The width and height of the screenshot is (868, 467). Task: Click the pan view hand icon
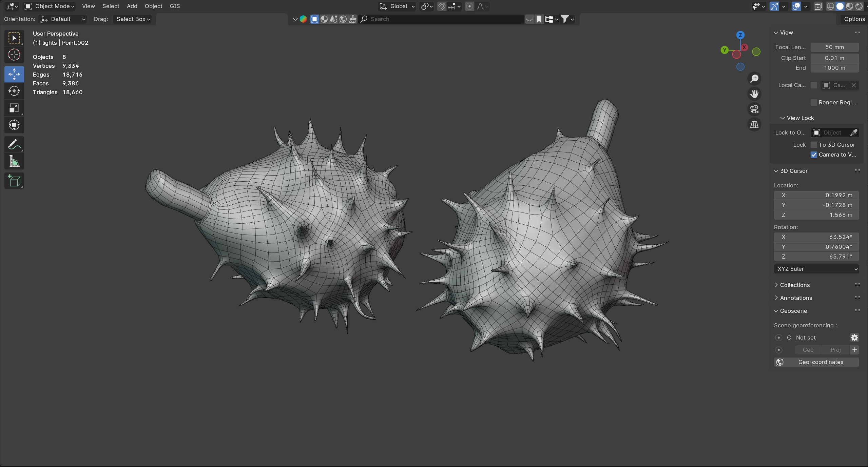click(x=754, y=94)
